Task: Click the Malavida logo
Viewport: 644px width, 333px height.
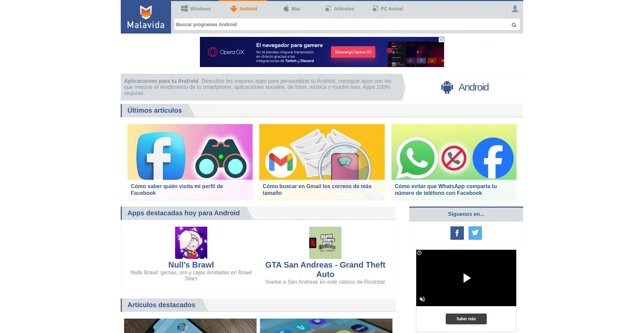Action: (146, 17)
